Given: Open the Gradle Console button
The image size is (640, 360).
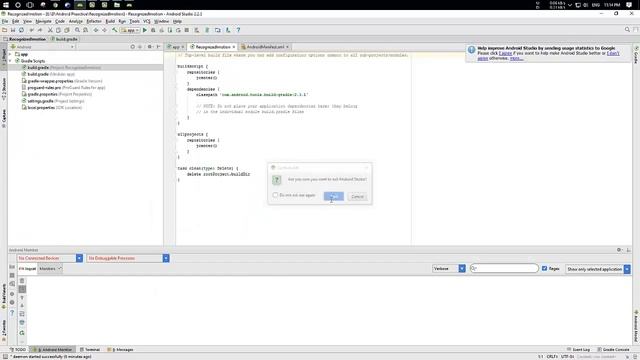Looking at the screenshot, I should pyautogui.click(x=613, y=350).
